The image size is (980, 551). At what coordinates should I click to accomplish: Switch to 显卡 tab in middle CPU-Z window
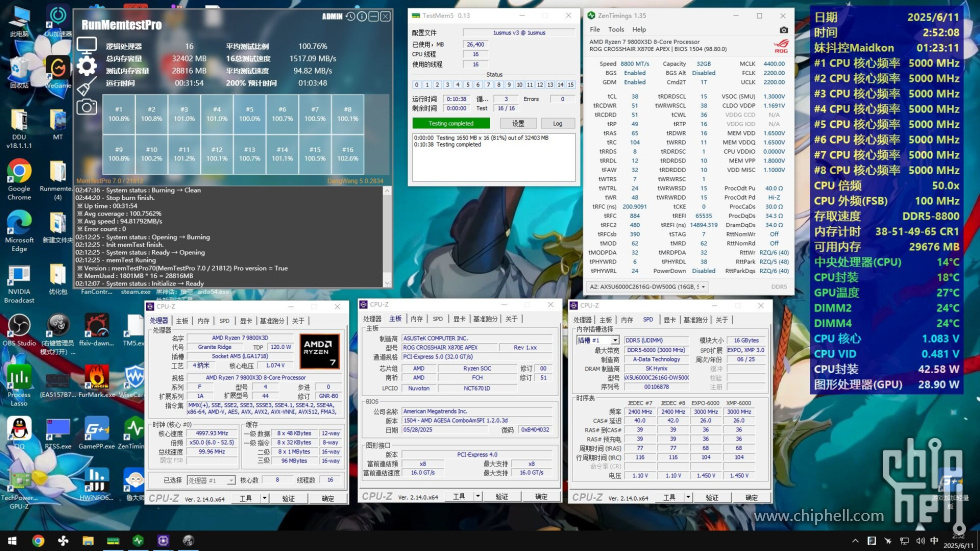point(459,319)
